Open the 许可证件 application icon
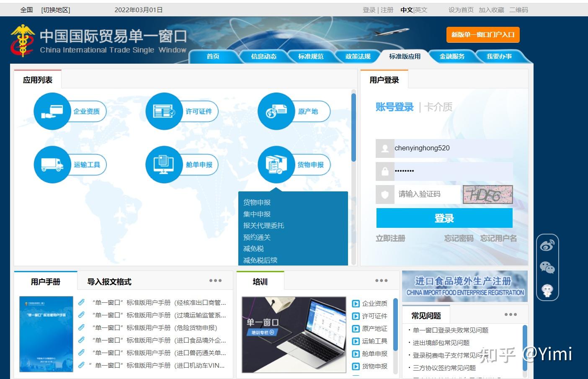The image size is (588, 379). [x=163, y=111]
